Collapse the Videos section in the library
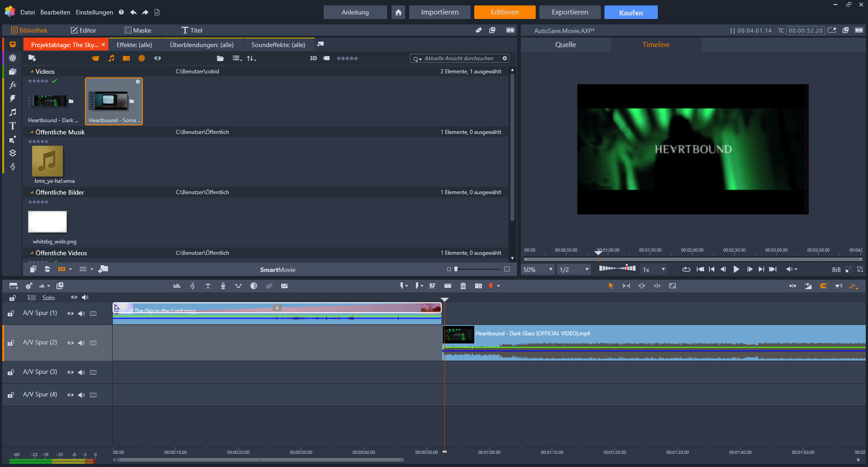Screen dimensions: 868x467 pos(32,71)
